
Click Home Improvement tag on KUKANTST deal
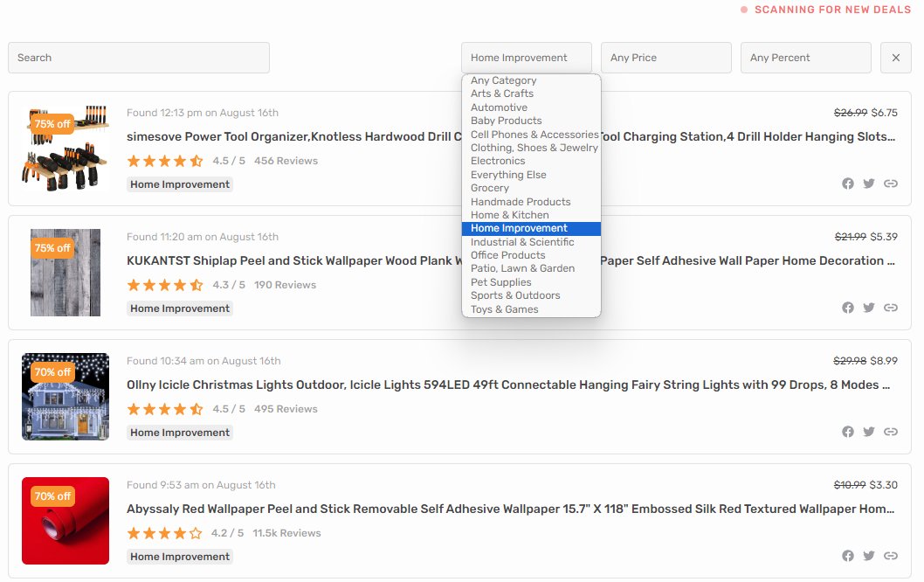[180, 308]
